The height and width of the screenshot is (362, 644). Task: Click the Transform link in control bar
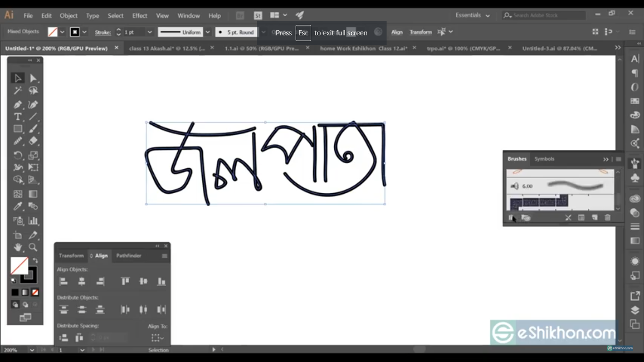[421, 32]
